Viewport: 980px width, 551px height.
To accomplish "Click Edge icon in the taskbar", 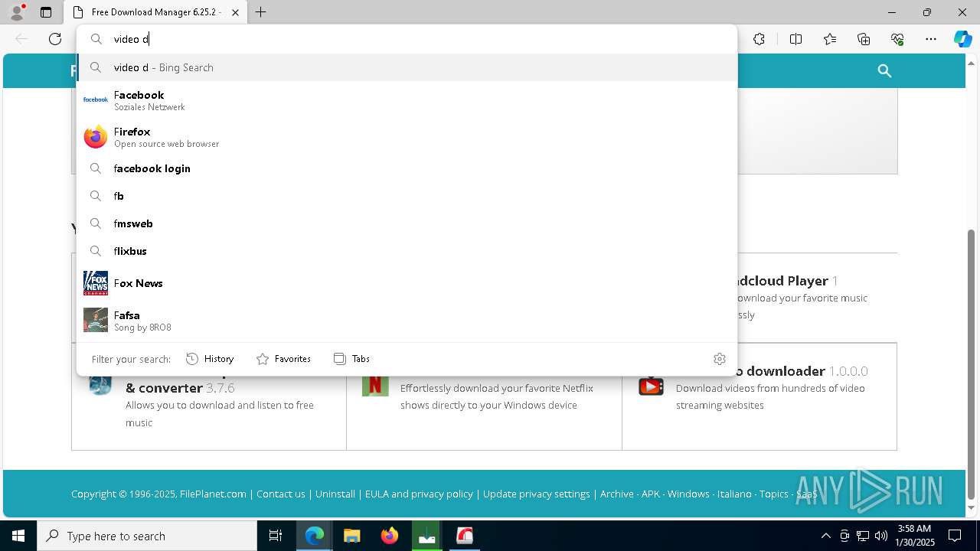I will (x=315, y=536).
